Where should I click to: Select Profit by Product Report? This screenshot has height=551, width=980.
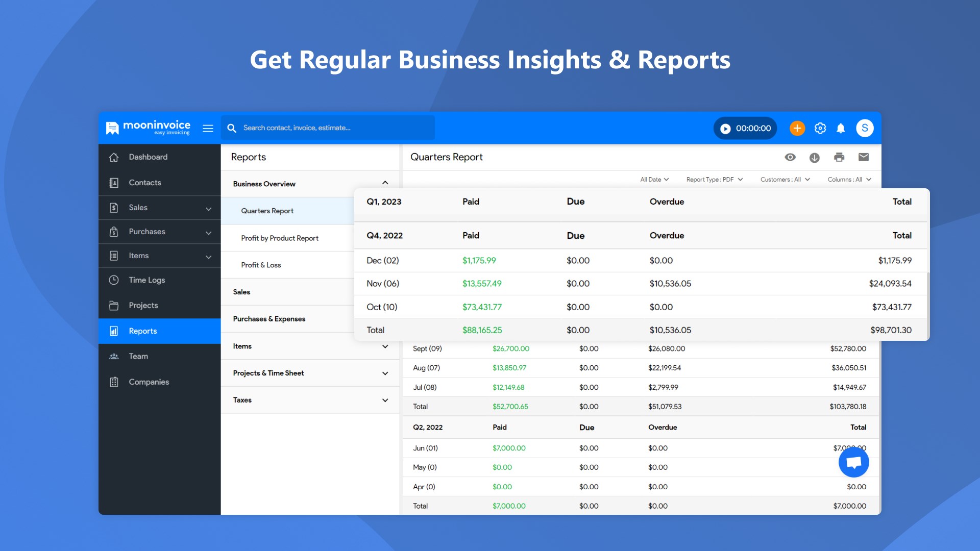(280, 238)
